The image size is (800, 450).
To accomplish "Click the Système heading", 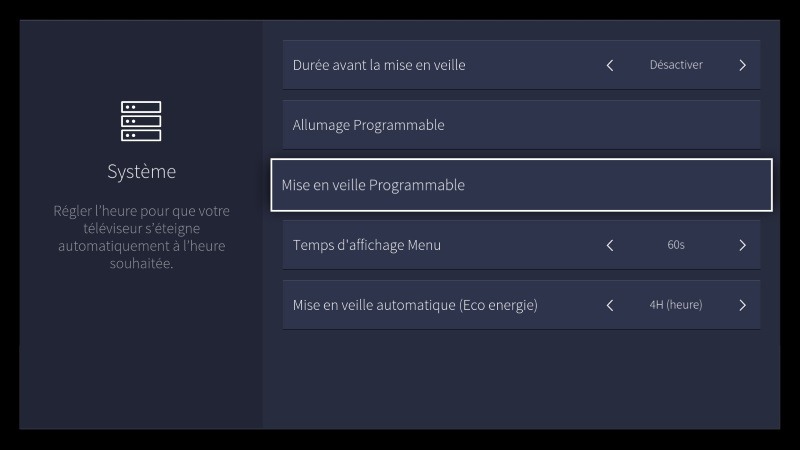I will coord(141,172).
